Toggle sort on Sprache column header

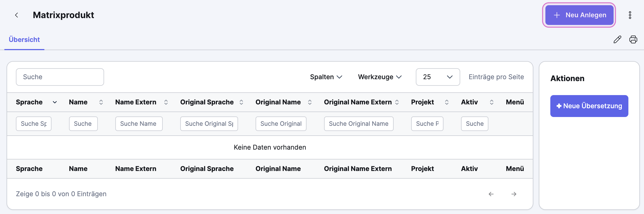pos(55,102)
